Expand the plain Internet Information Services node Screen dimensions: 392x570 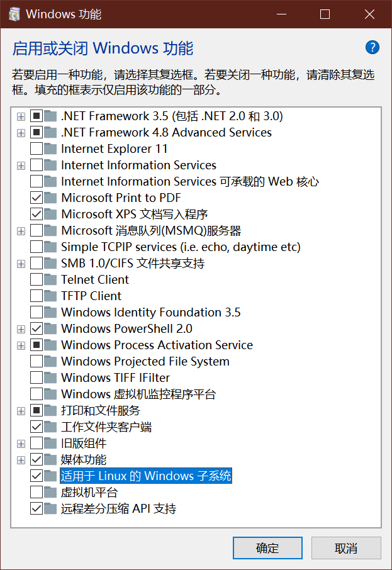point(21,165)
